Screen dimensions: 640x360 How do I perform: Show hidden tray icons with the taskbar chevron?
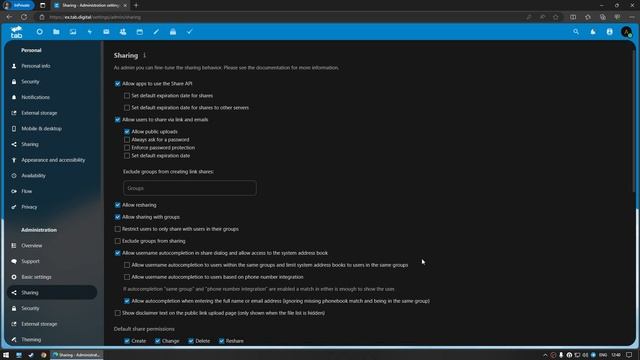[545, 355]
